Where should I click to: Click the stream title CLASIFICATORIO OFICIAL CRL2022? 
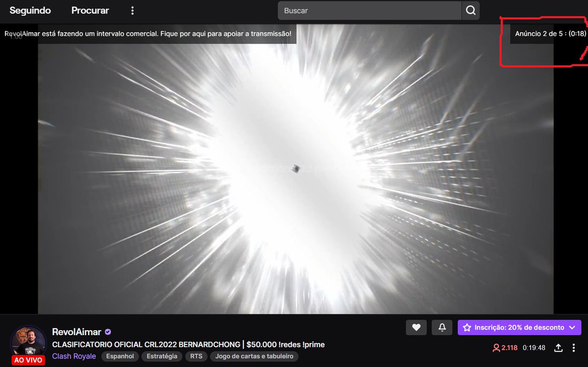tap(188, 344)
